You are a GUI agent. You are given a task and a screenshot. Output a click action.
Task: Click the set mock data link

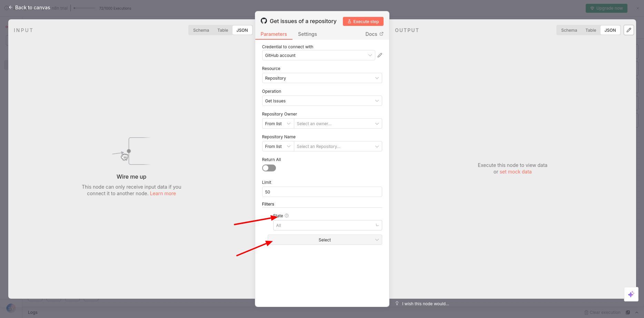click(516, 172)
